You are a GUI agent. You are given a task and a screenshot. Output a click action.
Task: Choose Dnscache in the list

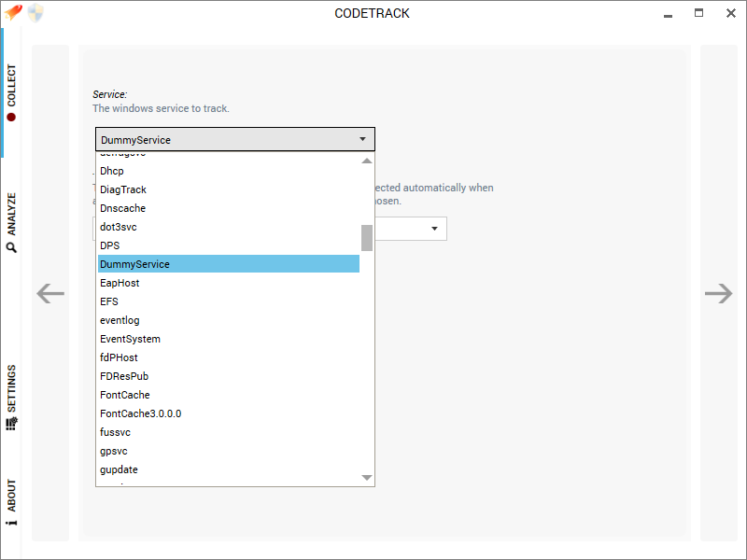click(229, 208)
